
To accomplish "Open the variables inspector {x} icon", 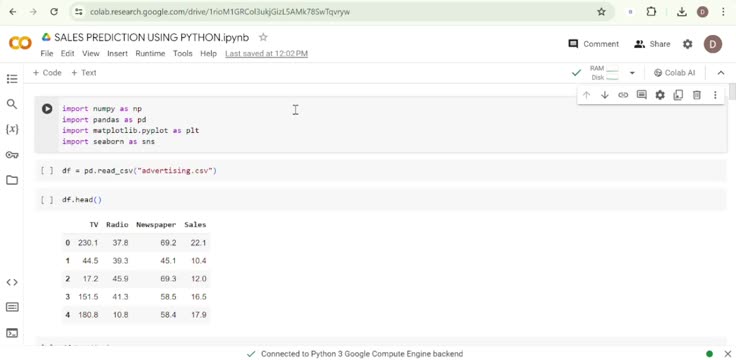I will pos(12,129).
